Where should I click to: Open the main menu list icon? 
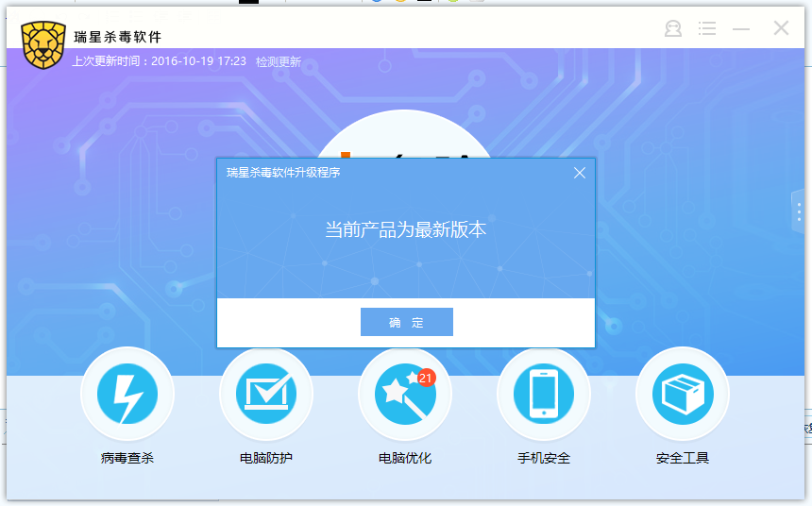tap(707, 28)
